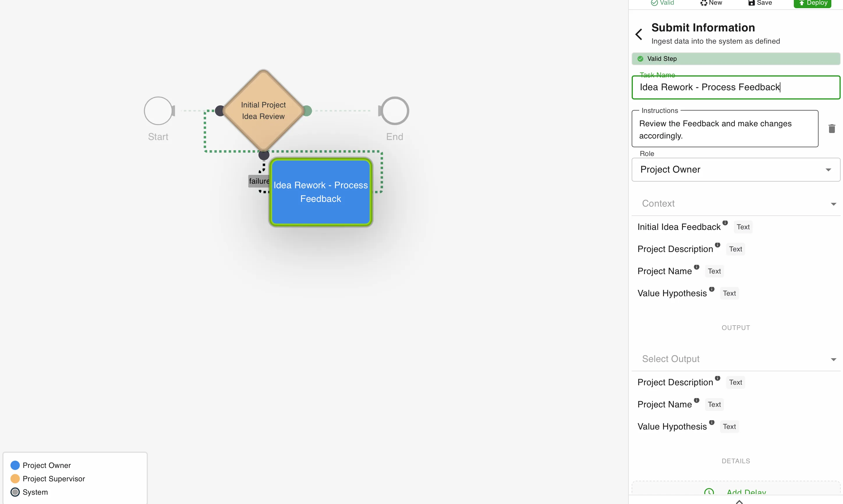Click the back arrow beside Submit Information

tap(639, 34)
